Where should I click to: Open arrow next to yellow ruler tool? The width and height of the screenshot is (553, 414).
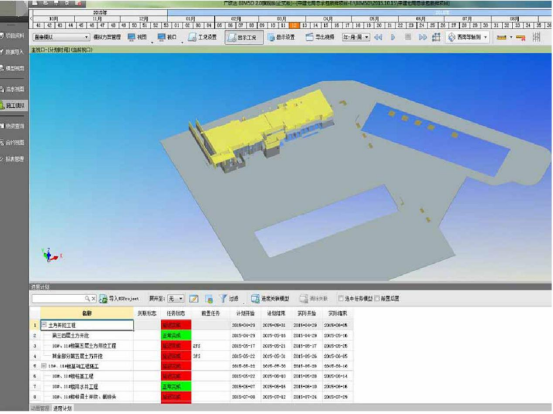pyautogui.click(x=511, y=37)
